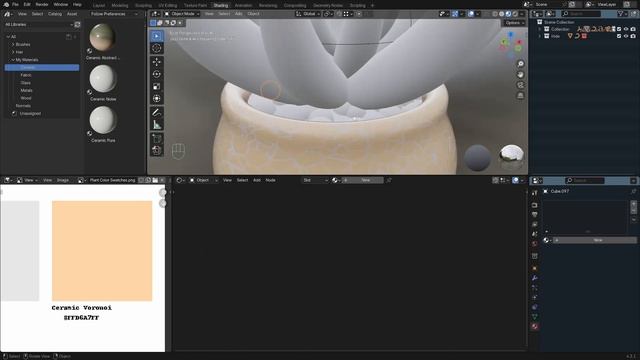Collapse the My Materials catalog
The image size is (640, 360).
[13, 60]
